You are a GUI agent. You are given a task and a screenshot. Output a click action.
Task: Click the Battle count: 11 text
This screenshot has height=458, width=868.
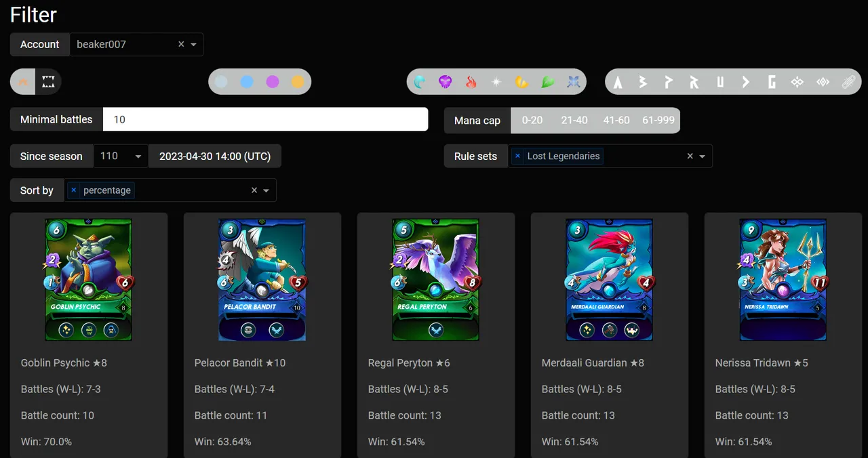click(231, 415)
